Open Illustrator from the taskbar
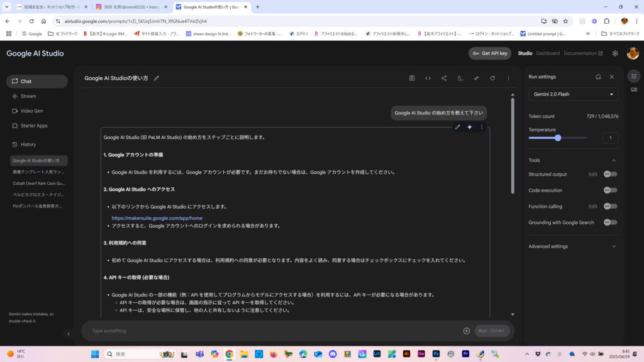 coord(406,354)
